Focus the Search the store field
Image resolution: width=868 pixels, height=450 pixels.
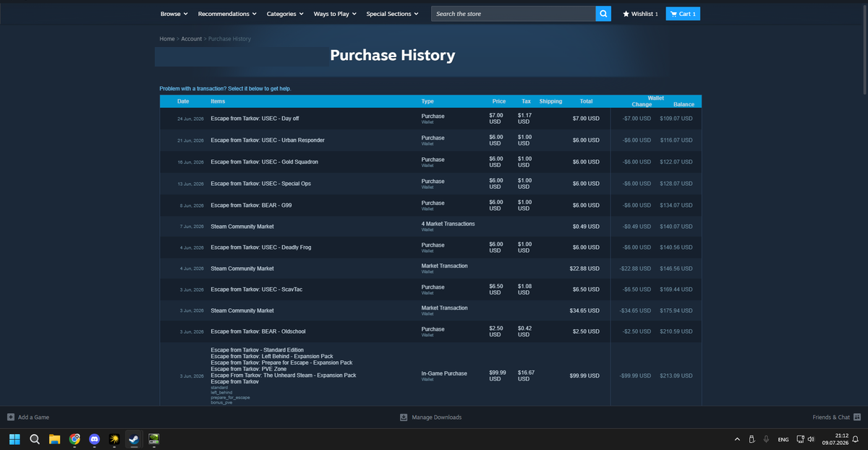514,14
